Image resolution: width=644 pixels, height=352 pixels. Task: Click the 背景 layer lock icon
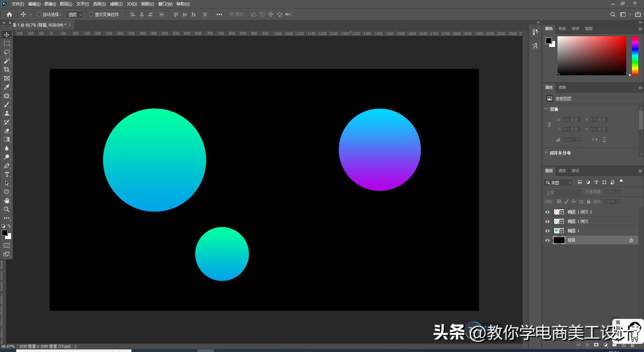click(x=631, y=240)
